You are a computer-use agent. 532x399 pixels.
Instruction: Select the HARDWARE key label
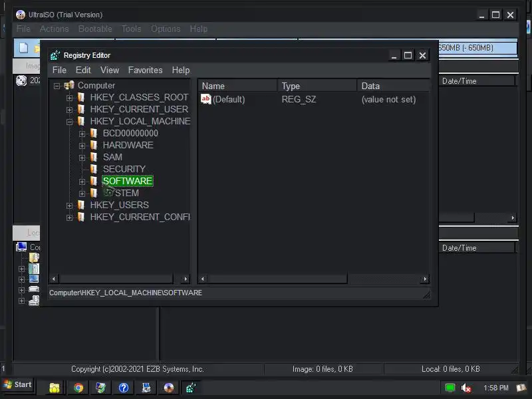[x=128, y=145]
